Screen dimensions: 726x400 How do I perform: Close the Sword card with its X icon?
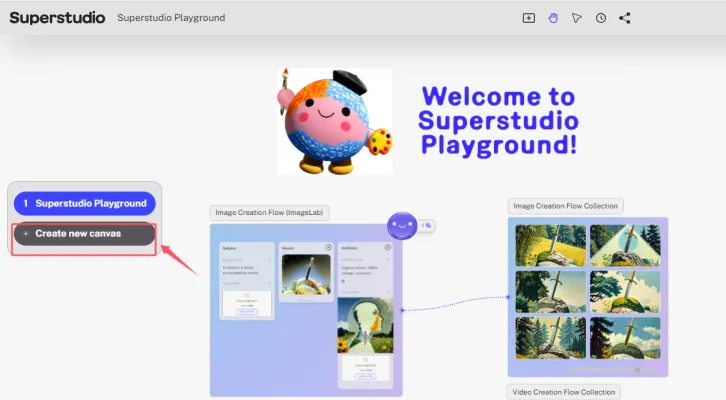coord(329,247)
